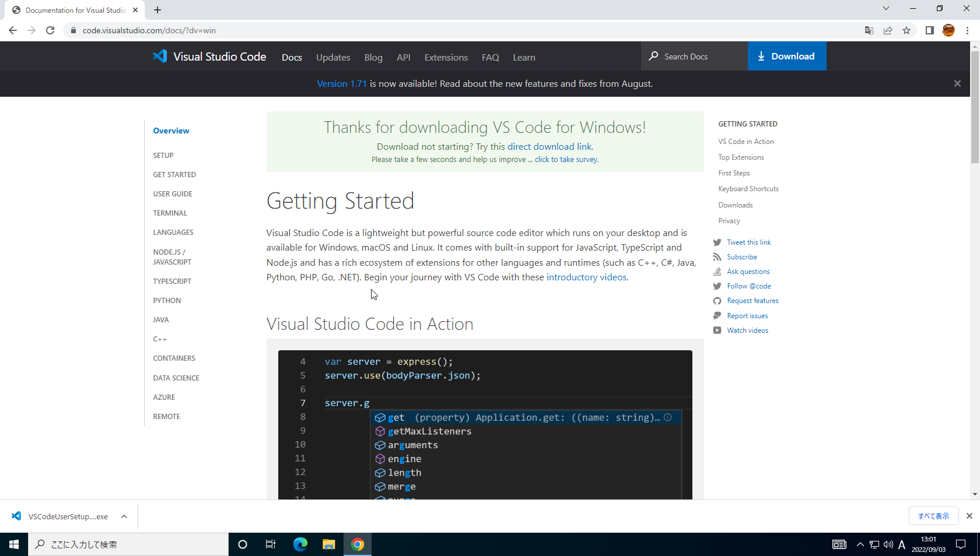Click the page vertical scrollbar thumb
The image size is (980, 556).
(975, 108)
